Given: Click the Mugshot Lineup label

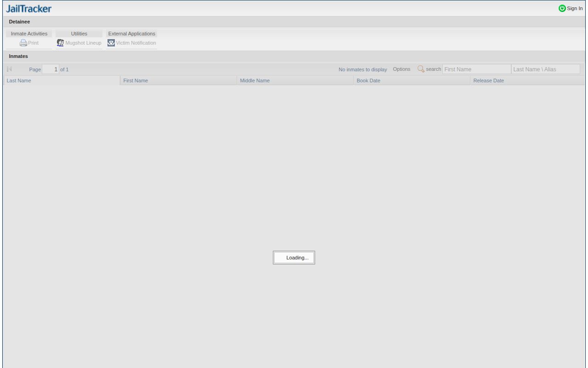Looking at the screenshot, I should (83, 43).
